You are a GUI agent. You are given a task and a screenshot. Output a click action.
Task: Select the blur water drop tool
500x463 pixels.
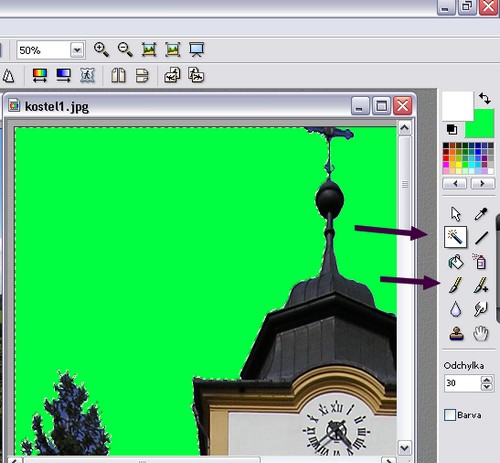point(455,309)
